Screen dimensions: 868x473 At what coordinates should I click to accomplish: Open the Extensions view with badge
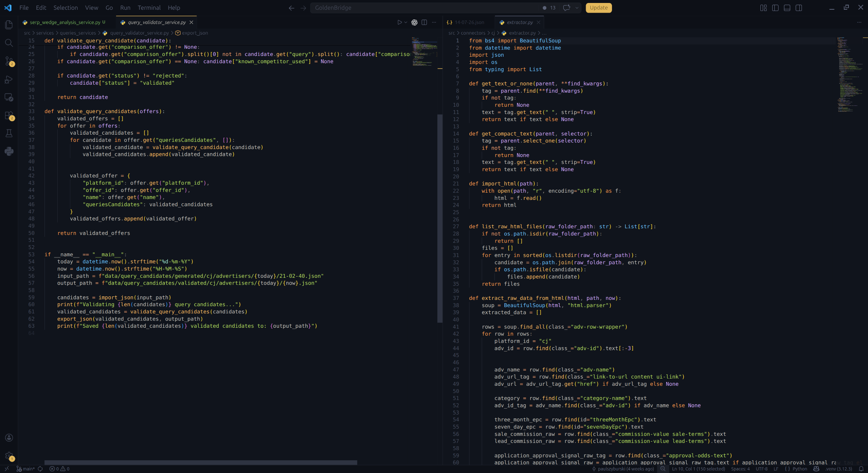9,116
